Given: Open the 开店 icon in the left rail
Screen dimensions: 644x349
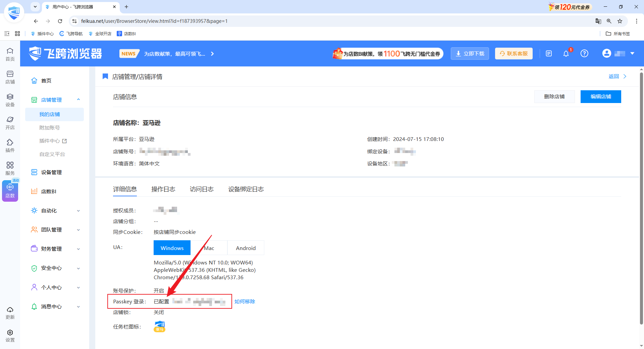Looking at the screenshot, I should pos(10,123).
